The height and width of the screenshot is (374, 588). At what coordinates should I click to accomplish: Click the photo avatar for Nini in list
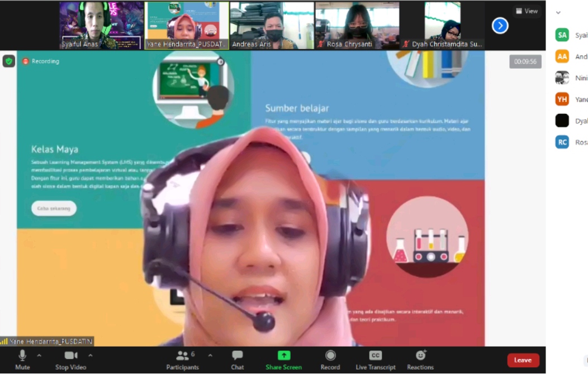click(562, 78)
